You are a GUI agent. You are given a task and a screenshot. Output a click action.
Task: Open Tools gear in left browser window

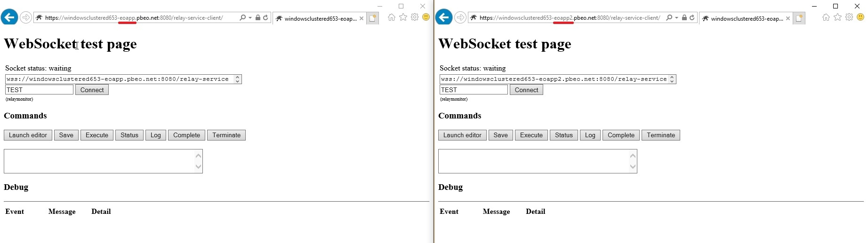(x=414, y=17)
